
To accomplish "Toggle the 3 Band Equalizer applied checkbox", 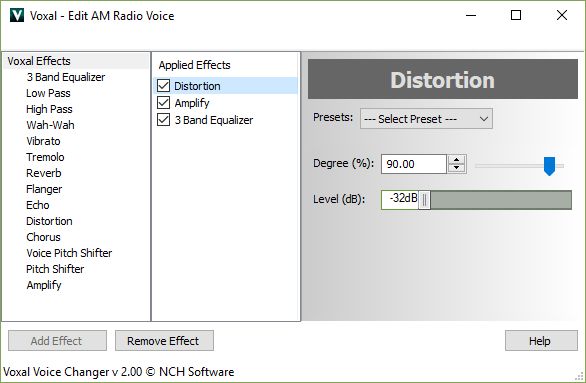I will pyautogui.click(x=163, y=120).
